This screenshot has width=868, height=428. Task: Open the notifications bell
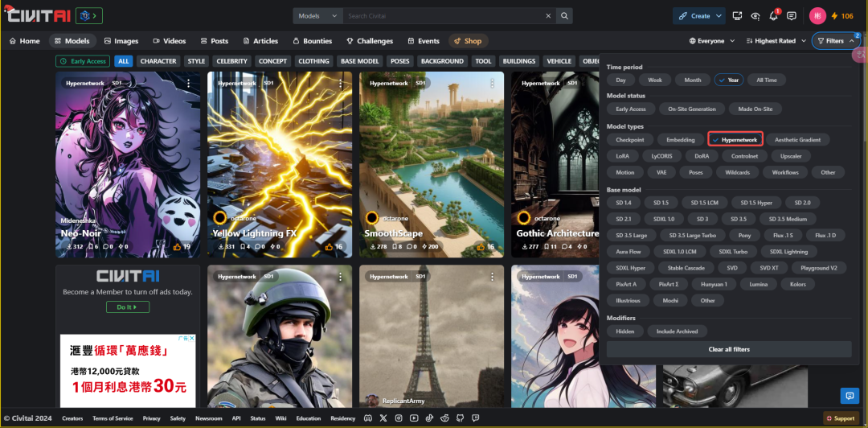[x=774, y=16]
